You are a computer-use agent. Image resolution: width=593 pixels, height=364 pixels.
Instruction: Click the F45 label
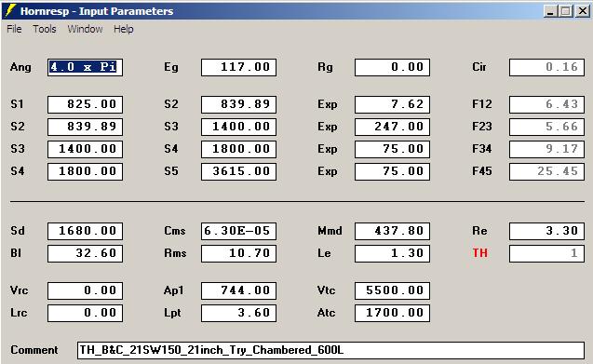482,171
